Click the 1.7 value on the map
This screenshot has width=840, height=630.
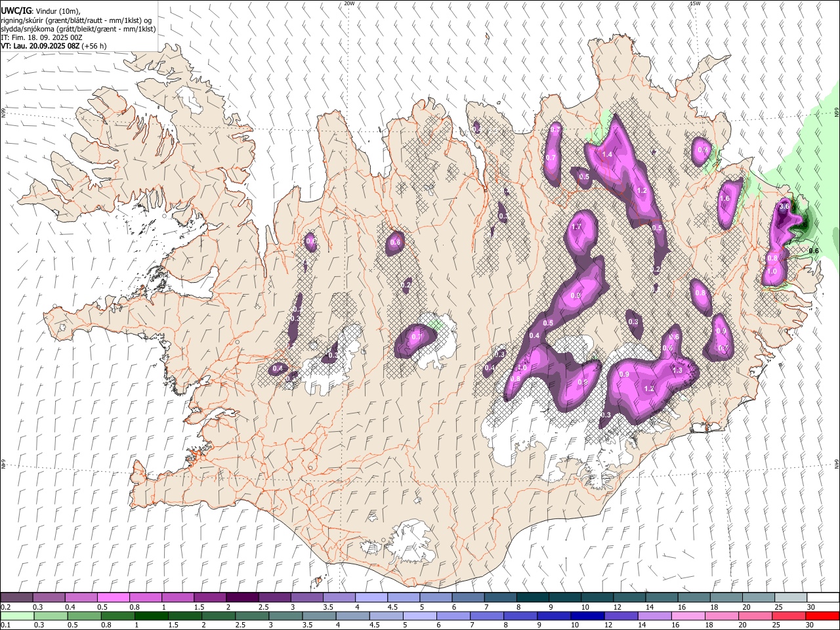coord(577,227)
